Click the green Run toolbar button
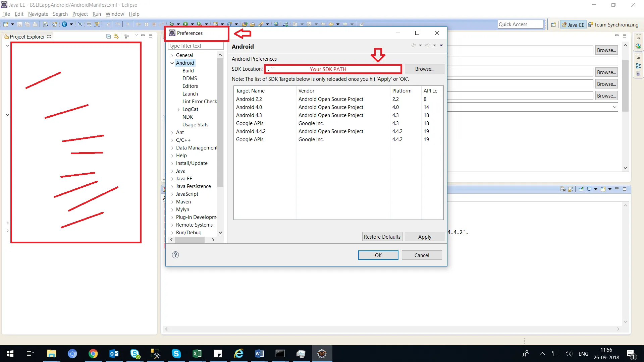This screenshot has height=362, width=644. coord(185,24)
